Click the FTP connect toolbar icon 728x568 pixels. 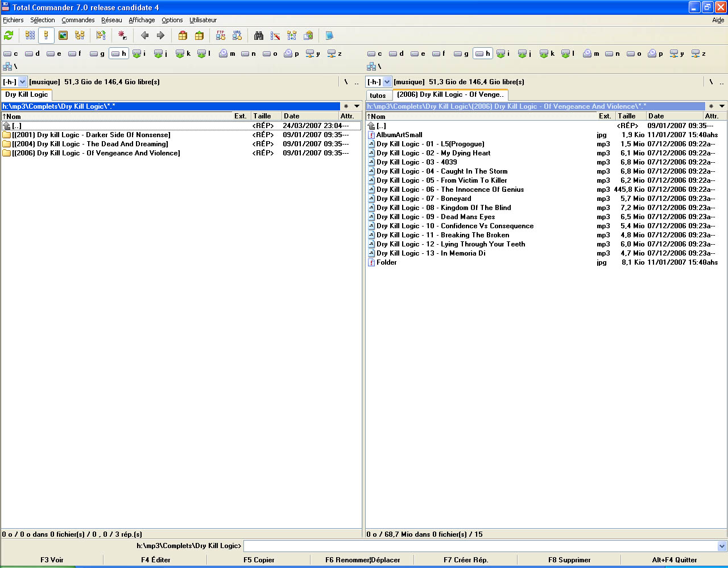(x=221, y=35)
